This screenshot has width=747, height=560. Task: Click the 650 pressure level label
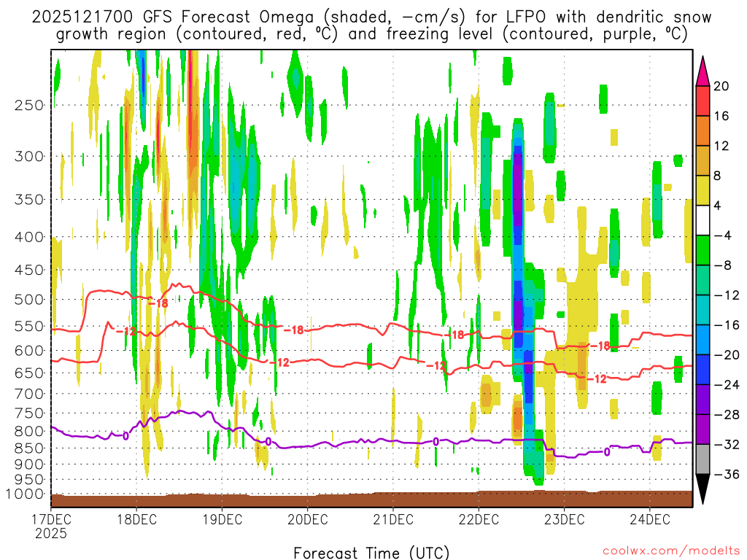[x=29, y=373]
